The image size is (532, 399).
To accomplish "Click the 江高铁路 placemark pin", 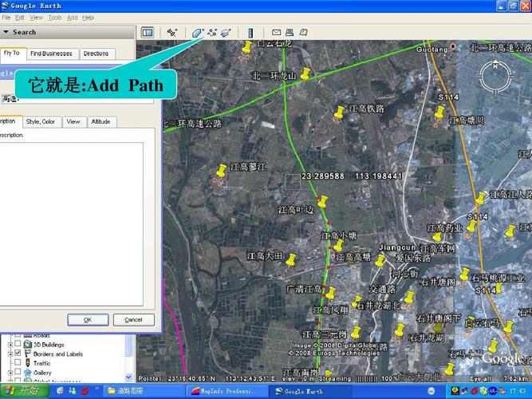I will coord(339,112).
